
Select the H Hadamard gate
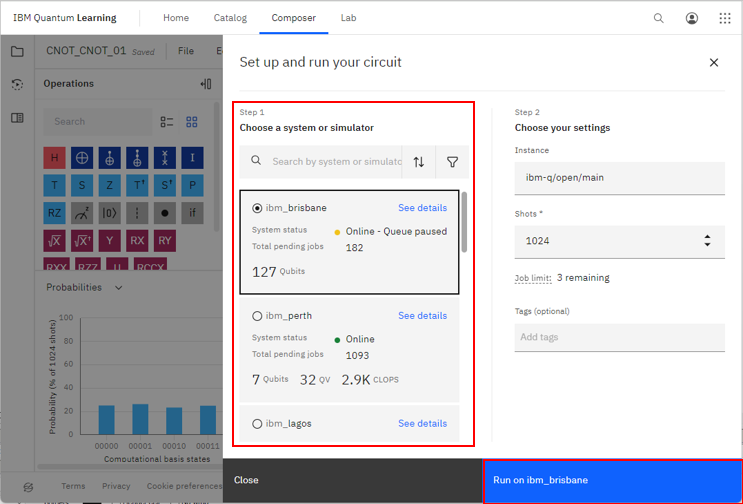pyautogui.click(x=54, y=158)
